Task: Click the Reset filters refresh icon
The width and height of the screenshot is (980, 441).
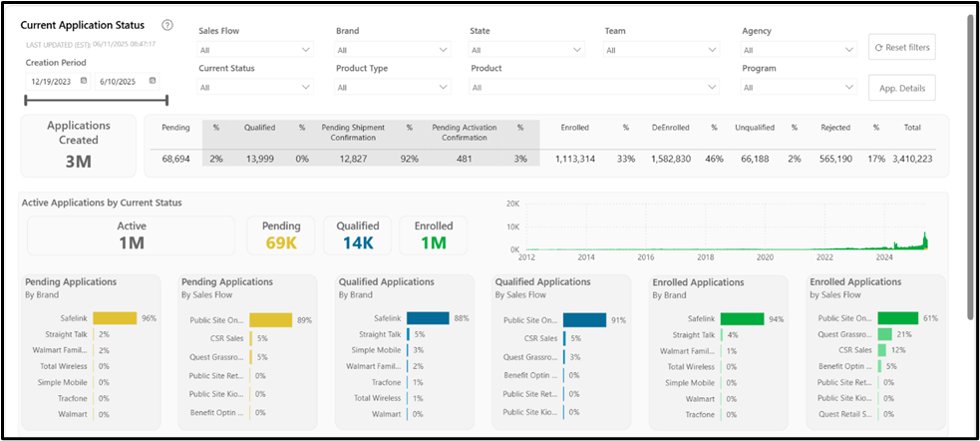Action: click(878, 48)
